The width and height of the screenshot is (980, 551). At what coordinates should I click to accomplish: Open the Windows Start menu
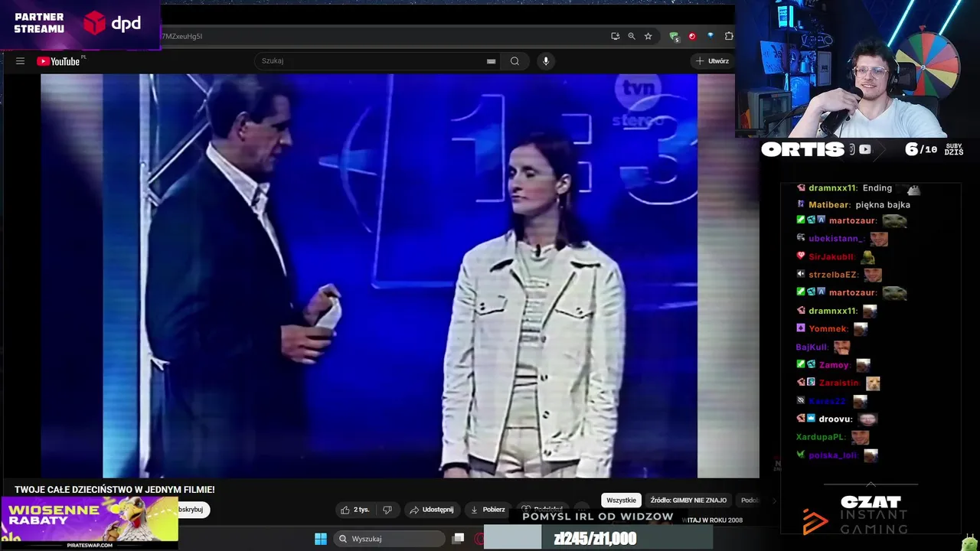tap(321, 539)
